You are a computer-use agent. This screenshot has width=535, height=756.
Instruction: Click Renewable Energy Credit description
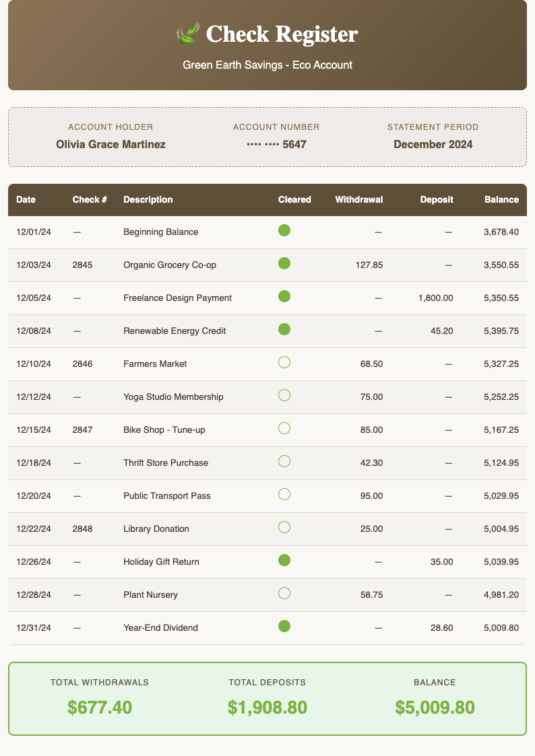coord(175,331)
